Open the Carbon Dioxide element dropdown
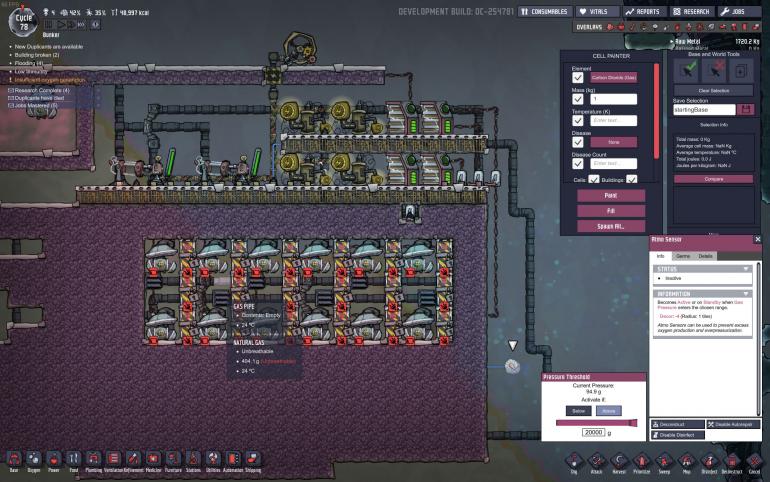This screenshot has height=482, width=770. (614, 77)
